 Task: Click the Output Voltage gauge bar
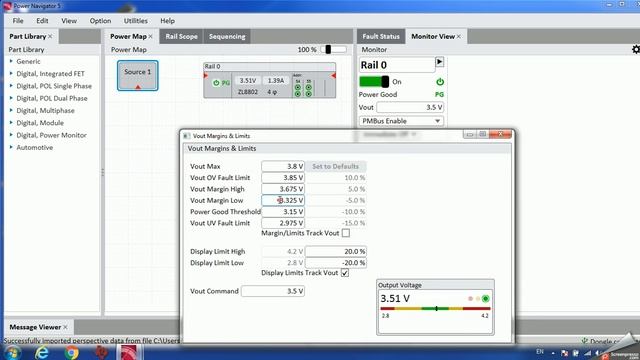point(435,309)
